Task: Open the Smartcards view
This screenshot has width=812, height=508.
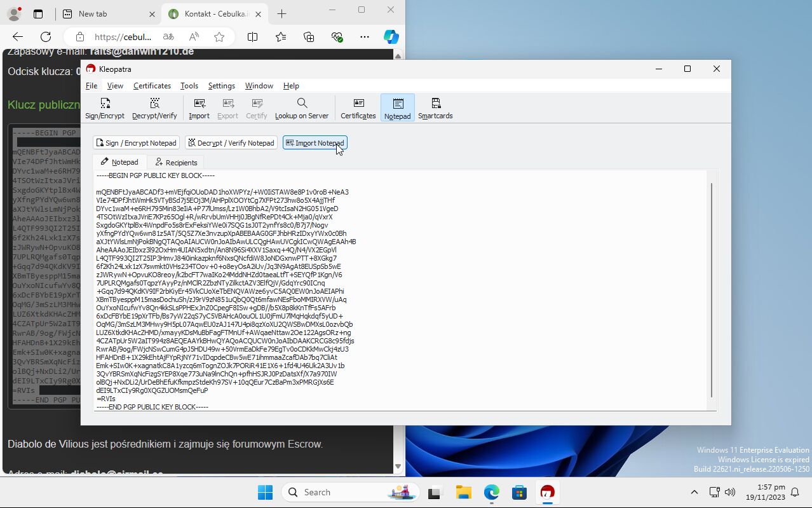Action: [435, 108]
